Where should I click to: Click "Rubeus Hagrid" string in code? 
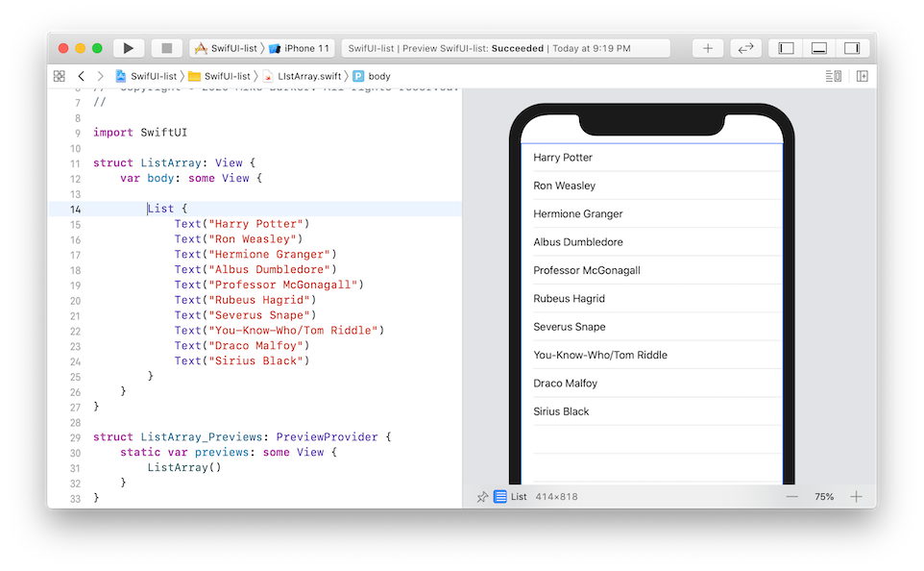(x=259, y=300)
